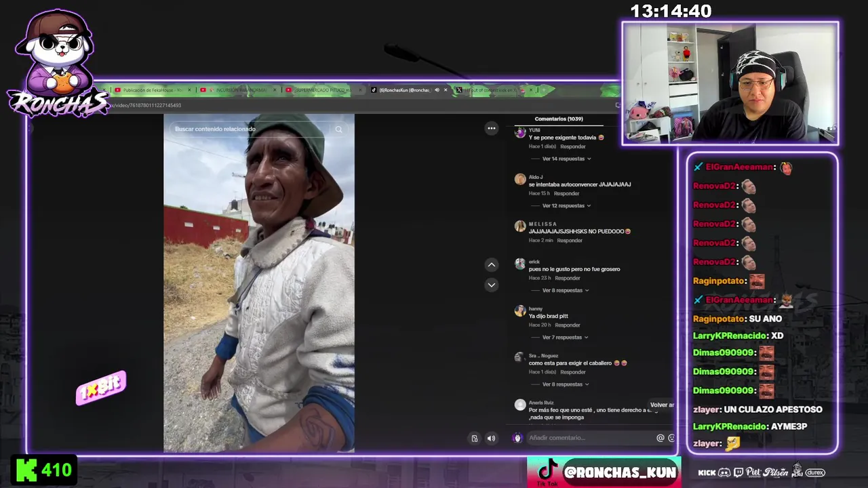The image size is (868, 488).
Task: Click the search magnifier in related content bar
Action: [x=338, y=129]
